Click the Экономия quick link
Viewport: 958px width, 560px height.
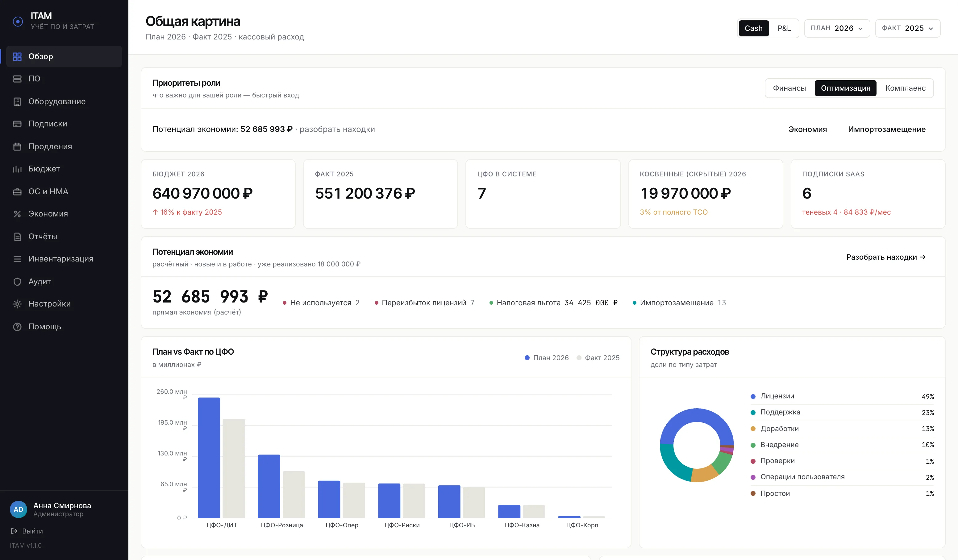coord(807,130)
